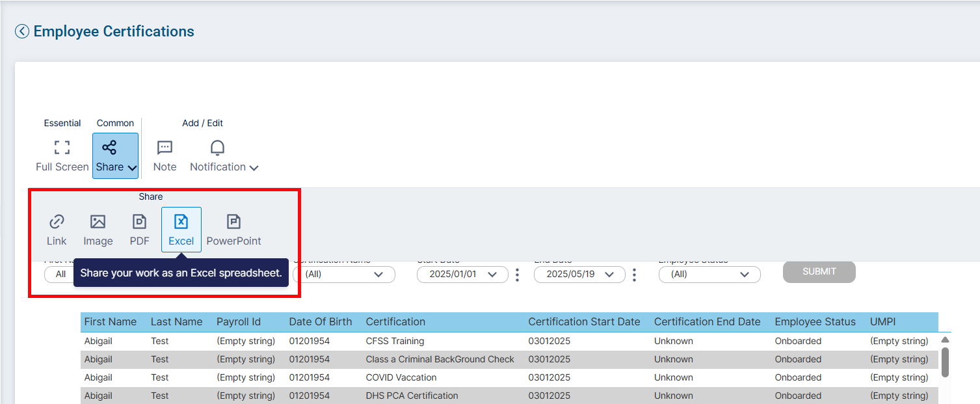Click the table's scroll up arrow
The width and height of the screenshot is (980, 404).
pyautogui.click(x=945, y=340)
